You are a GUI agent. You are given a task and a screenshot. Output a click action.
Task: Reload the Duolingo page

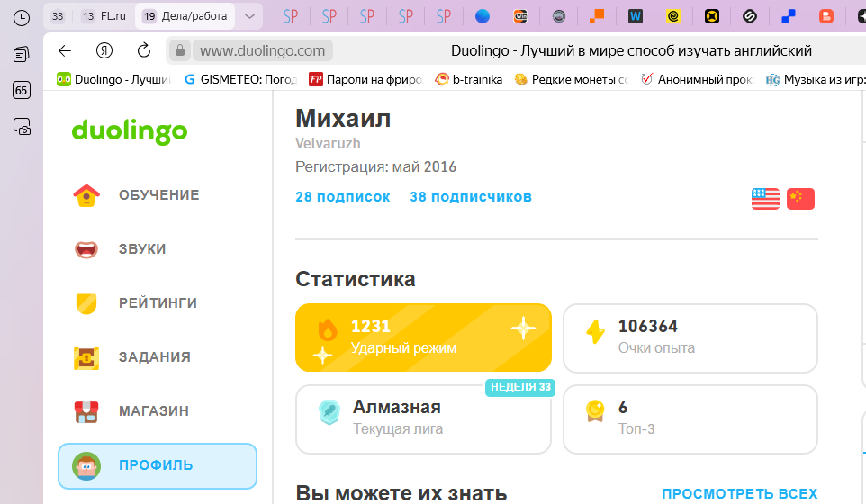144,50
